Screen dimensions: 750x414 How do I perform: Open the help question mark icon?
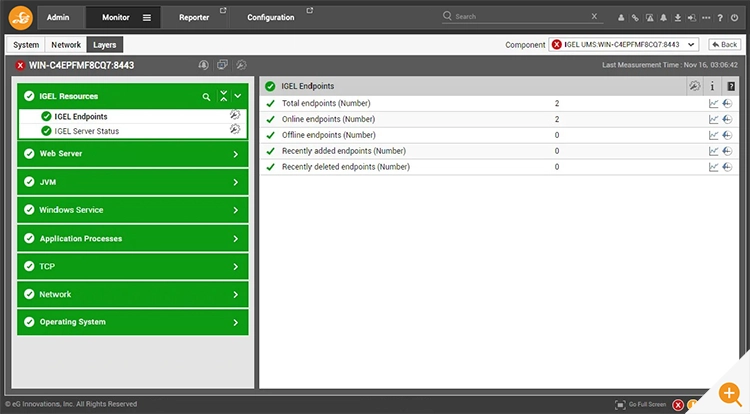720,18
